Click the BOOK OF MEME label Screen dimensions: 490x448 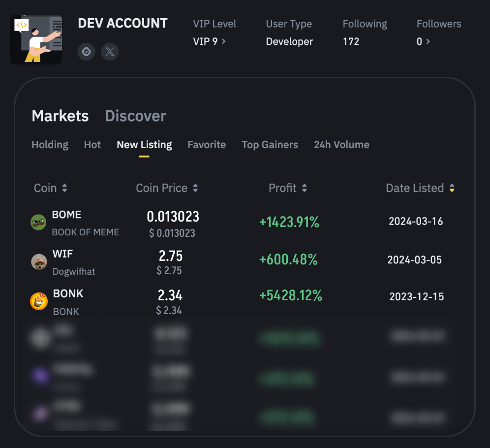coord(85,232)
